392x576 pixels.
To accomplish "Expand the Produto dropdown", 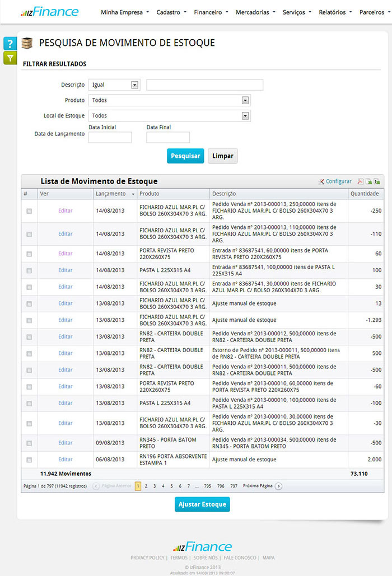I will click(245, 100).
